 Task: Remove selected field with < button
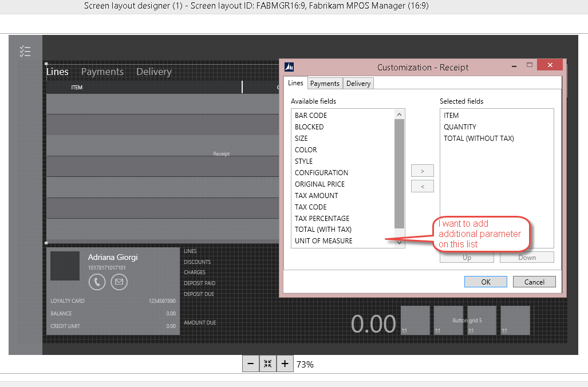point(423,186)
